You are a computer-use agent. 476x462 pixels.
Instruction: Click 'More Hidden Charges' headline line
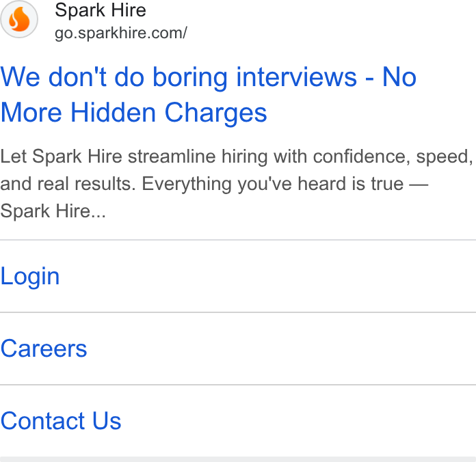(133, 113)
